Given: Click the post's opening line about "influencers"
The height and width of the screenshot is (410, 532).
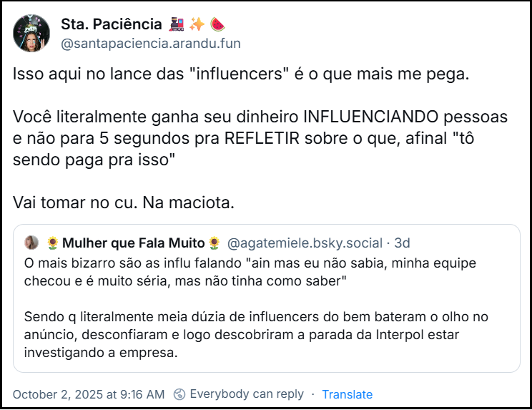Looking at the screenshot, I should coord(240,74).
